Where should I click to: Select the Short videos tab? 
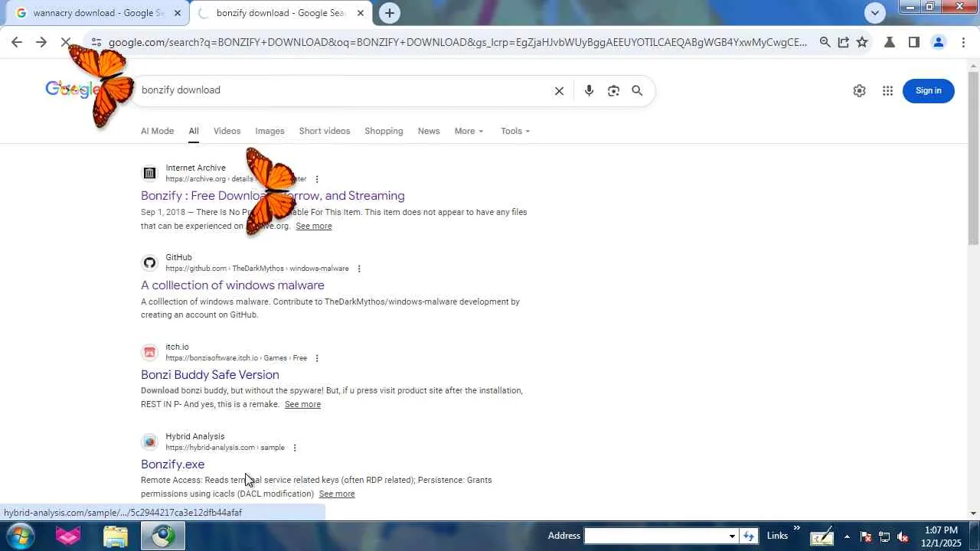[x=325, y=131]
